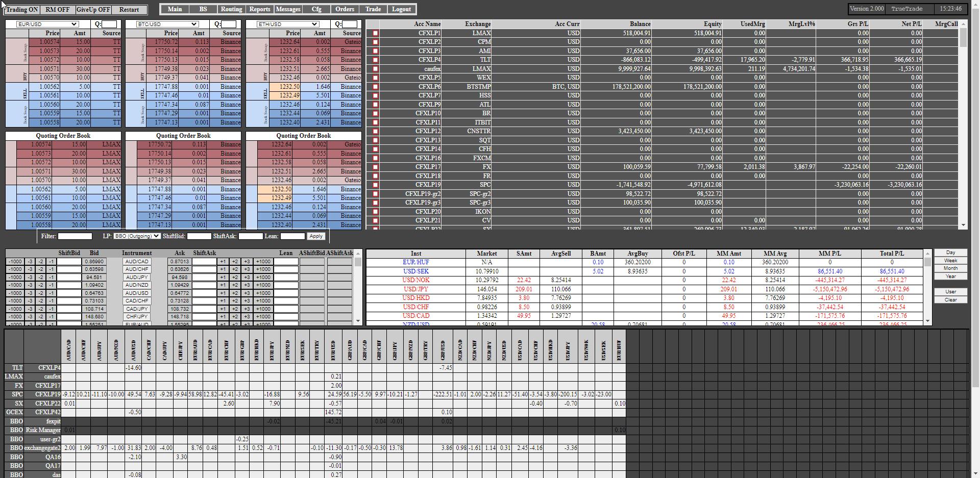Focus the Q field beside the BTC/USD dropdown
Screen dimensions: 980x478
pos(229,24)
